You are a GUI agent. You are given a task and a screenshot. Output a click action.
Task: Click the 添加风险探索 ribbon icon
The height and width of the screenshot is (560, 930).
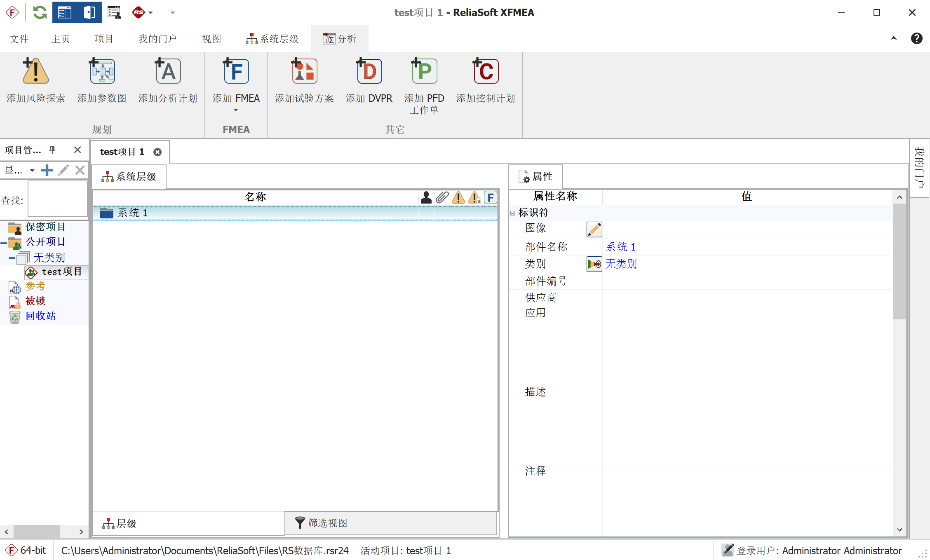pos(35,71)
